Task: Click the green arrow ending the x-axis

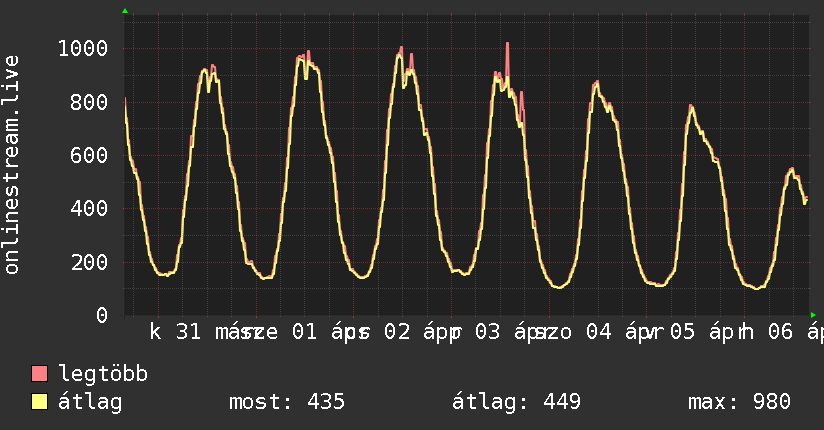Action: [814, 315]
